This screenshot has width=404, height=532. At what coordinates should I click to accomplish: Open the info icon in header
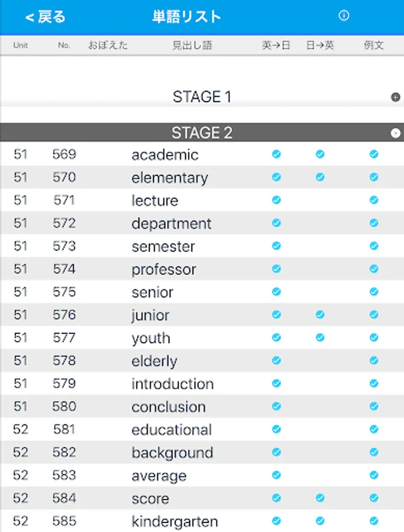pos(344,16)
